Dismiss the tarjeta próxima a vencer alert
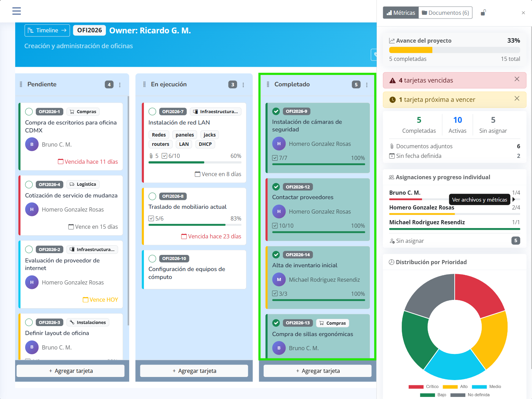 517,99
